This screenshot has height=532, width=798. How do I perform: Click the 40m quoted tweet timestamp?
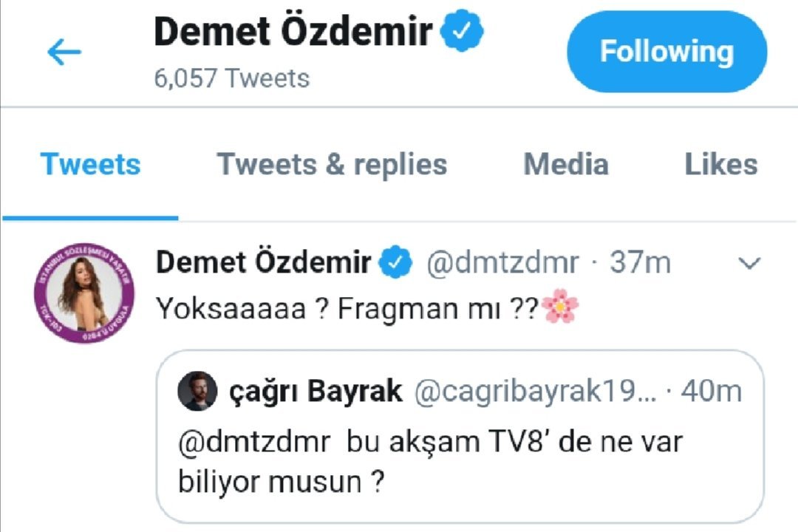point(712,392)
